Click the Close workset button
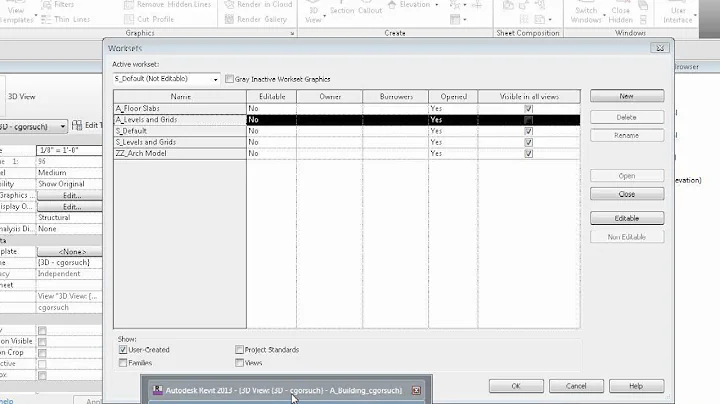The height and width of the screenshot is (404, 720). pos(627,194)
